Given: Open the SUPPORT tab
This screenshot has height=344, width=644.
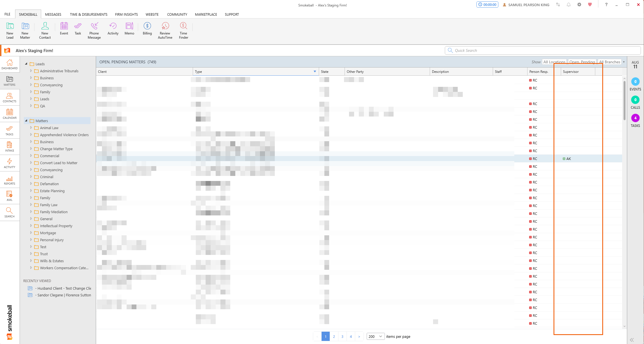Looking at the screenshot, I should [x=232, y=14].
